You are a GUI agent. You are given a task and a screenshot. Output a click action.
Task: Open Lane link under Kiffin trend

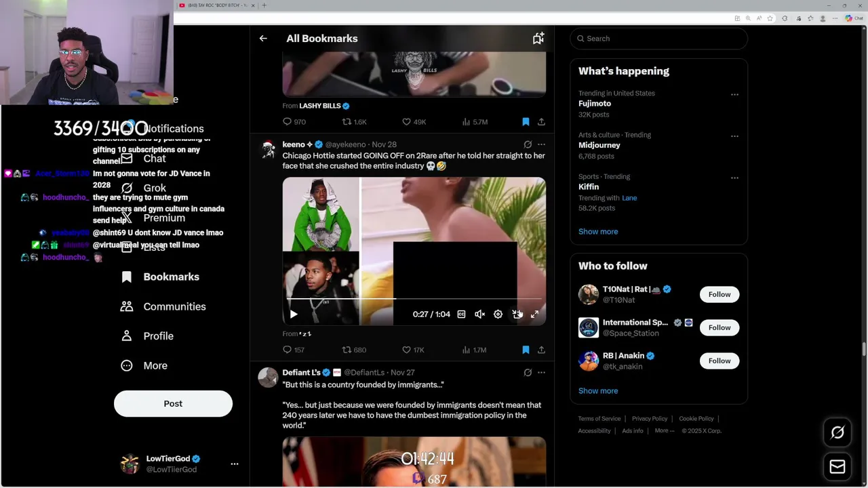(x=629, y=198)
